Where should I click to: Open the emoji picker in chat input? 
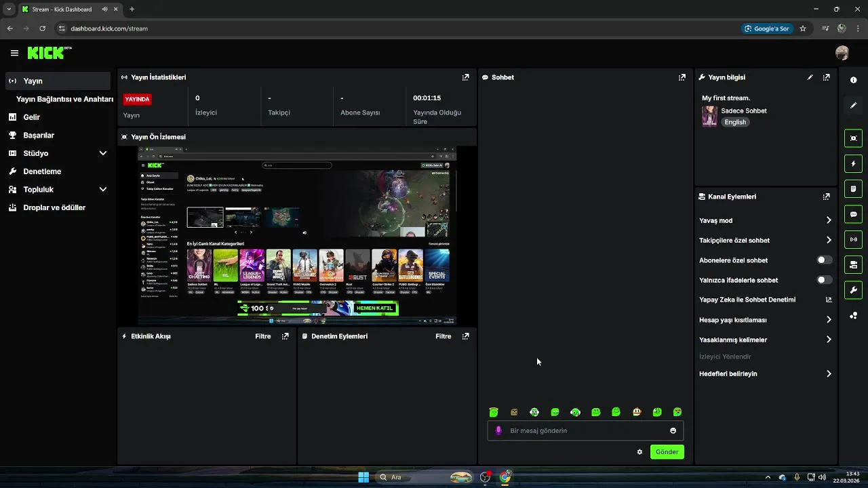click(x=673, y=430)
